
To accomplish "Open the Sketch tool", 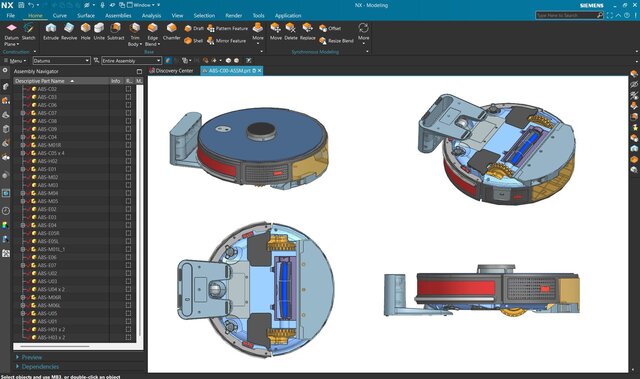I will (28, 32).
